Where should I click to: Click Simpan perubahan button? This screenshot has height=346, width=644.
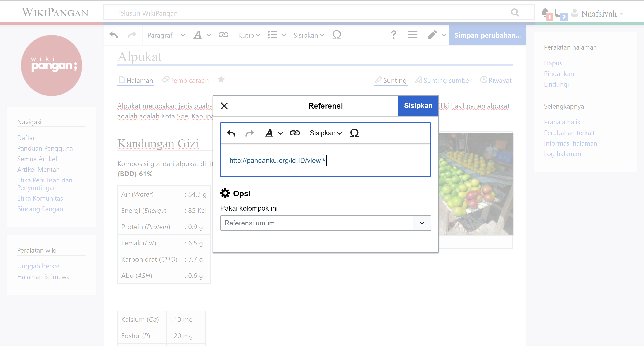pos(487,35)
